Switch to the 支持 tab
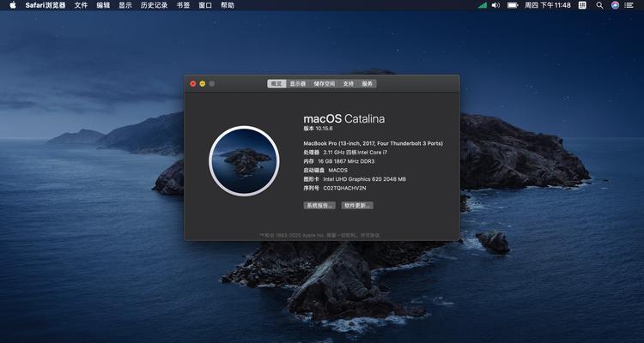The height and width of the screenshot is (343, 644). tap(349, 84)
